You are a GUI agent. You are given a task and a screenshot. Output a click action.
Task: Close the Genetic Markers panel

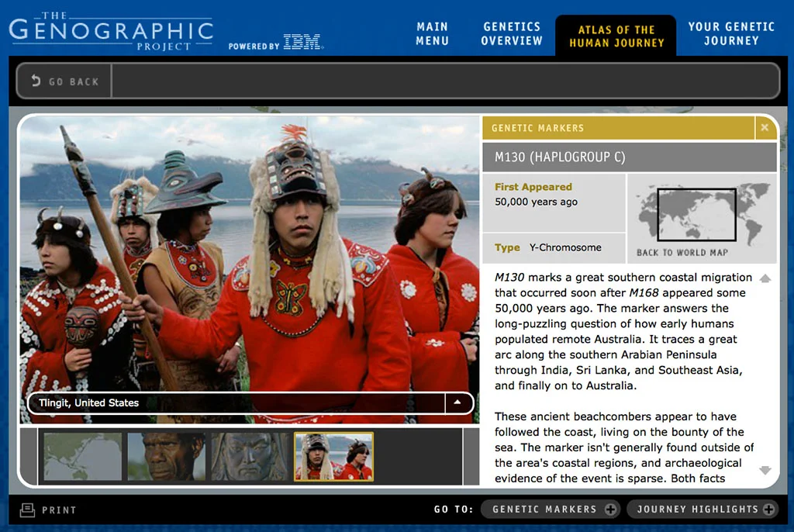point(765,128)
